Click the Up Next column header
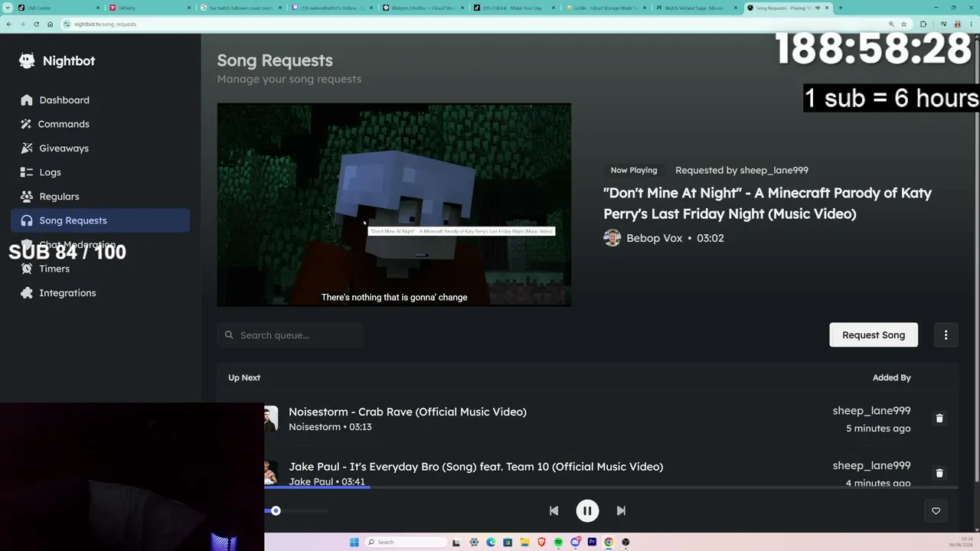This screenshot has width=980, height=551. 244,377
